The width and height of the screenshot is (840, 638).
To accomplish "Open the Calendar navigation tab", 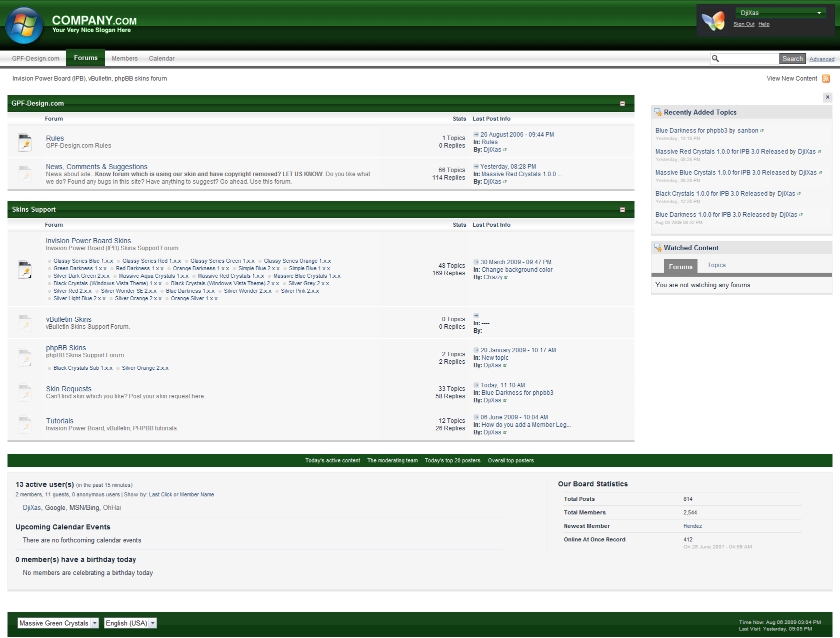I will click(x=161, y=59).
